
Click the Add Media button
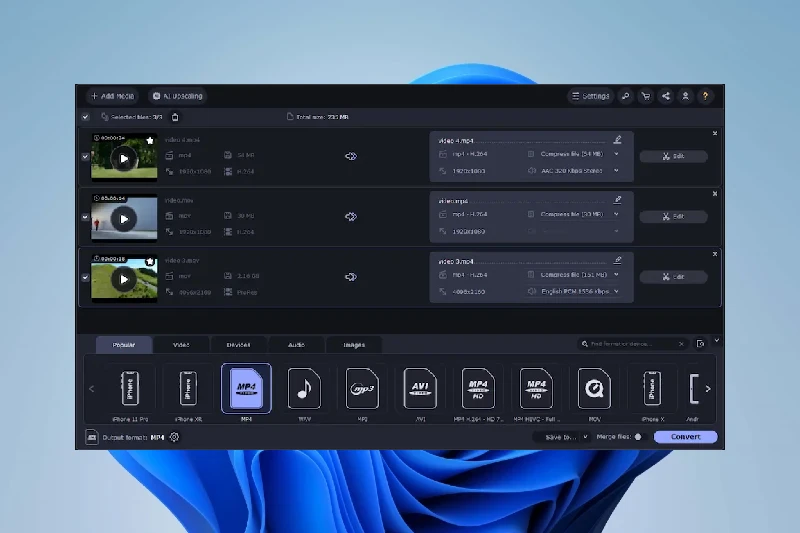[x=112, y=96]
